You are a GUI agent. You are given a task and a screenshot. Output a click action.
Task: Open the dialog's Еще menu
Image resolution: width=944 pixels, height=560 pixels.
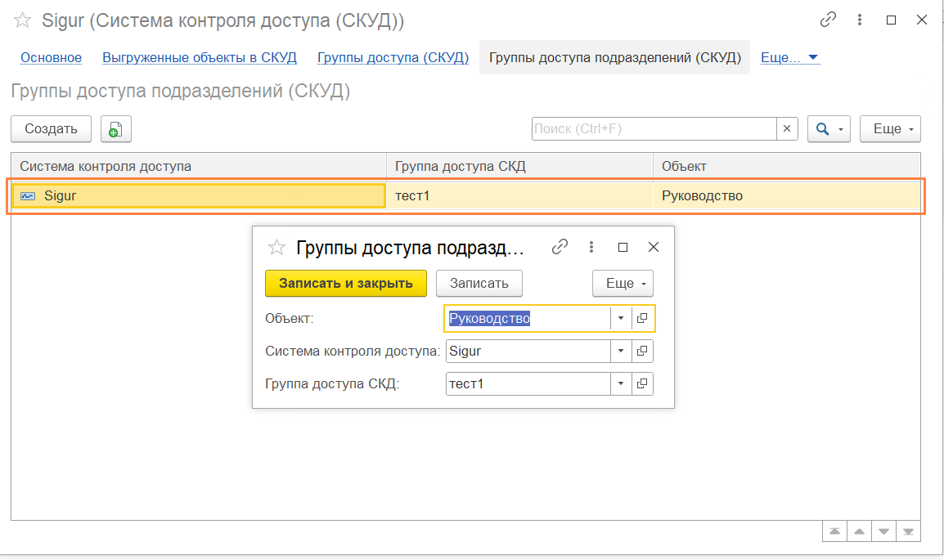click(623, 284)
